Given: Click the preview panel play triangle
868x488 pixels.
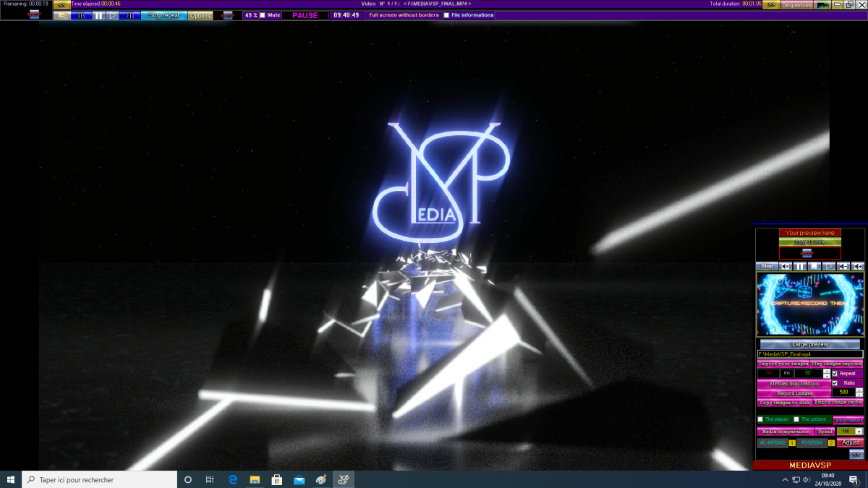Looking at the screenshot, I should pyautogui.click(x=829, y=266).
